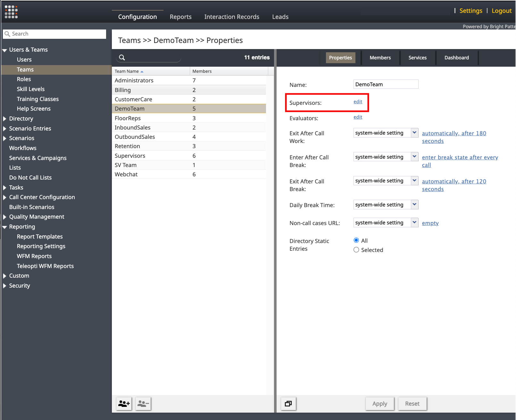Open the app grid logo icon

pos(11,12)
